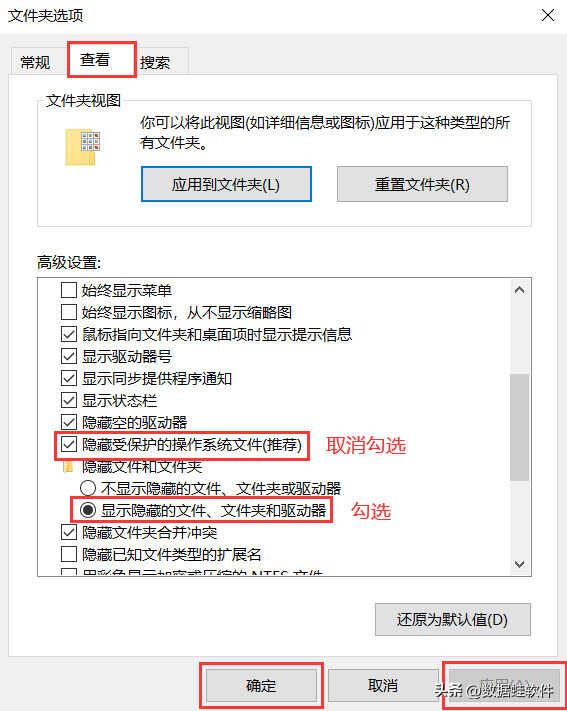Click the advanced settings scrollbar thumb
This screenshot has height=711, width=567.
pos(520,427)
